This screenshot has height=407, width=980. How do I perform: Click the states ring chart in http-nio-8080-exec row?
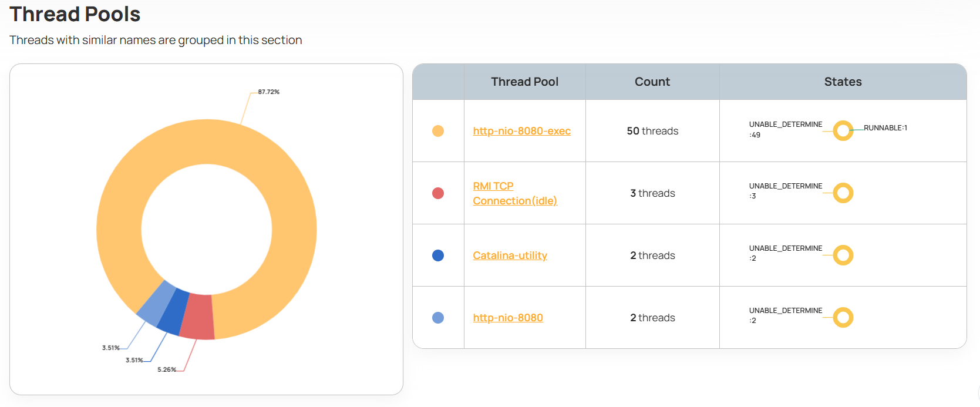click(843, 130)
